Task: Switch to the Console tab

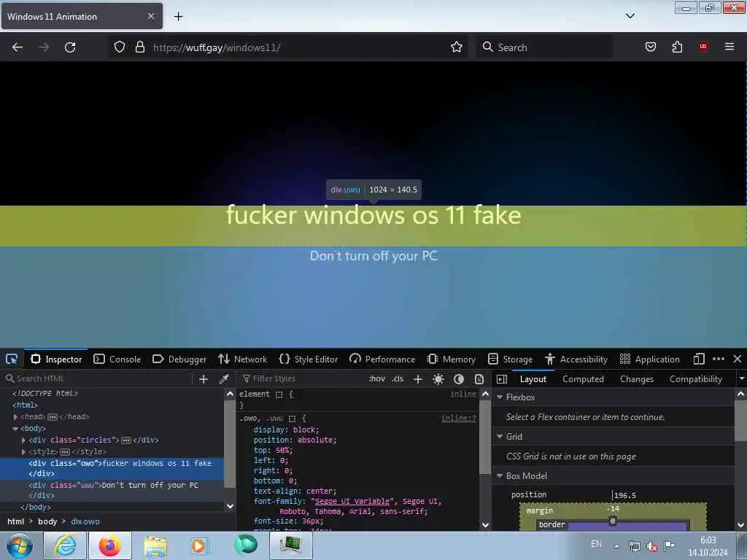Action: (117, 359)
